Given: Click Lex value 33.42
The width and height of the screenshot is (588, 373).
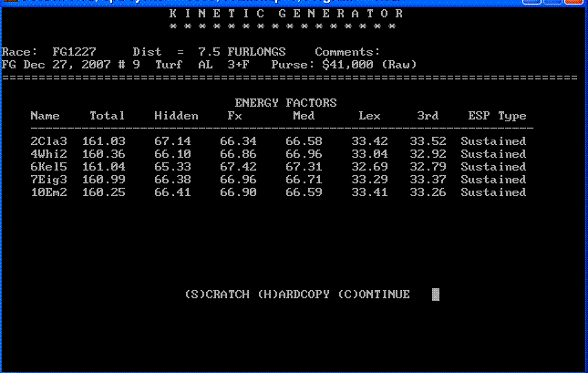Looking at the screenshot, I should (x=369, y=141).
